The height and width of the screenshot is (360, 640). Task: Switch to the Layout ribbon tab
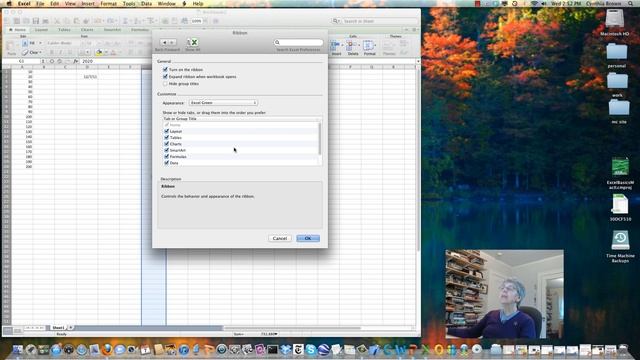tap(42, 30)
